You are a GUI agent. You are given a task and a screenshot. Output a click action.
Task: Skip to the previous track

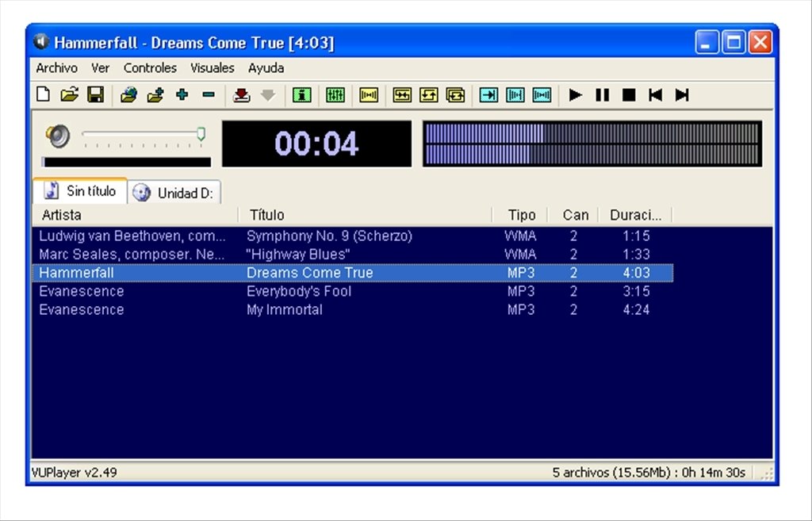coord(656,95)
